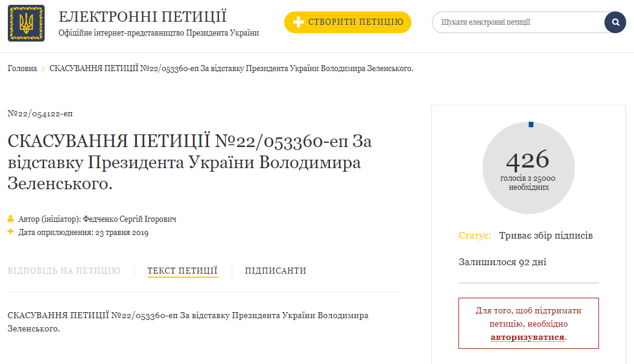
Task: Follow the авторизуватися link
Action: (528, 337)
